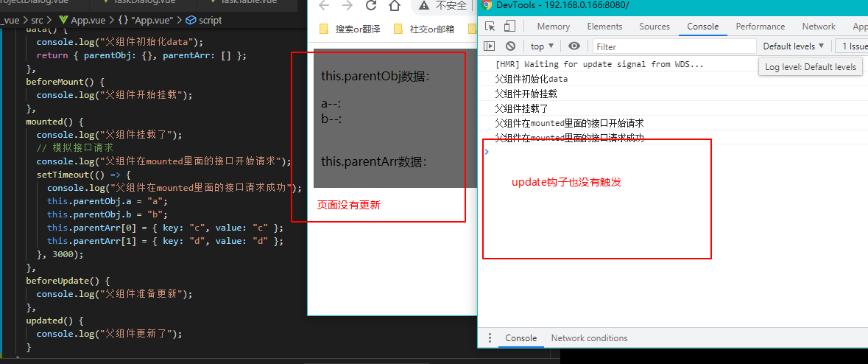Switch to the Memory tab
868x364 pixels.
553,27
